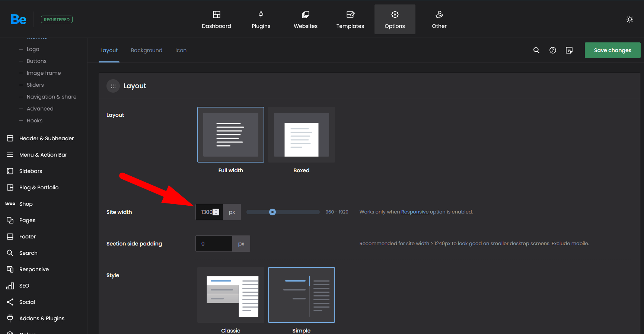Expand the Header & Subheader section

[x=46, y=138]
